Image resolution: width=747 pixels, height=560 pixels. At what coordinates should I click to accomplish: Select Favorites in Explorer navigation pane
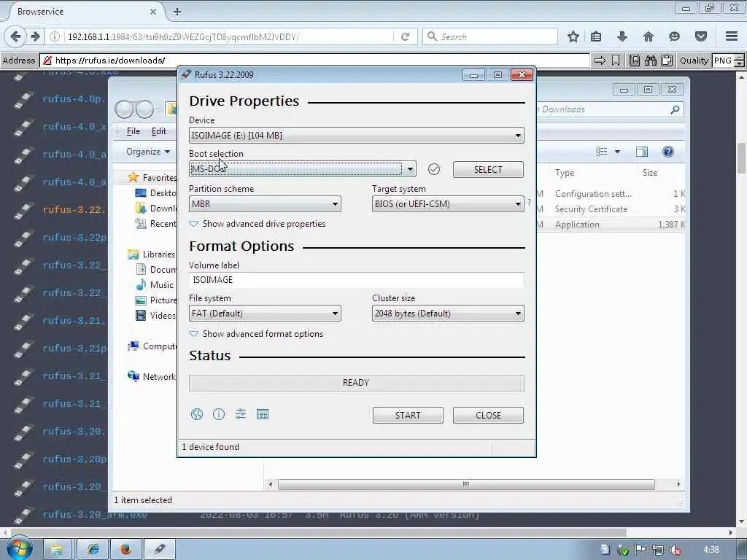(x=152, y=178)
